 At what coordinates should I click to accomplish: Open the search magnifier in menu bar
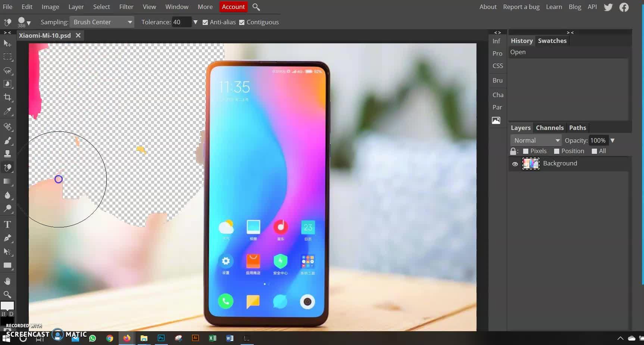(x=256, y=7)
